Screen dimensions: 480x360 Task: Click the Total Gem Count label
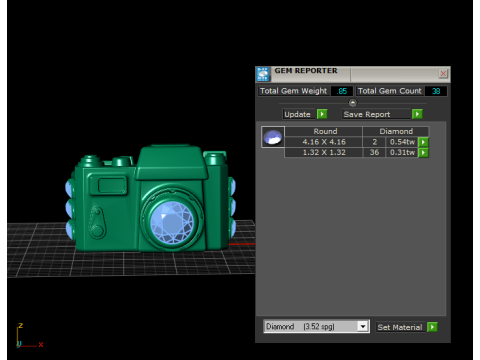point(389,91)
